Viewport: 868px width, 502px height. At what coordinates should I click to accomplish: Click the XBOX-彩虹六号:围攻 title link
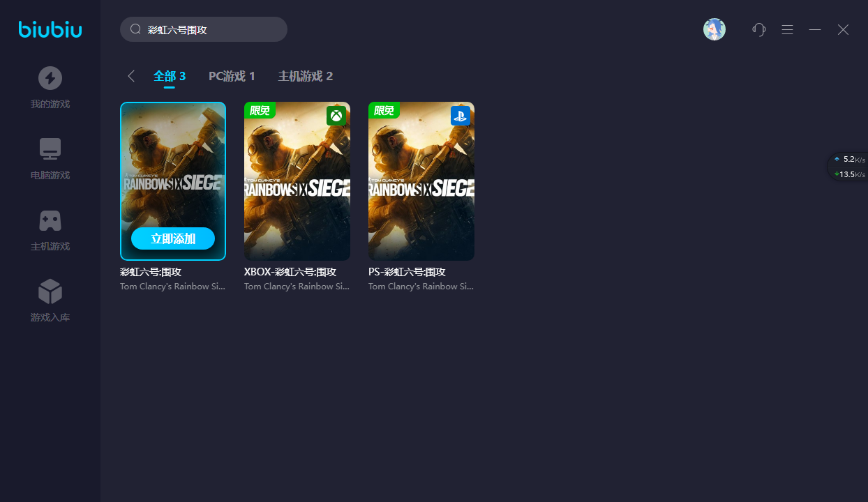click(290, 272)
